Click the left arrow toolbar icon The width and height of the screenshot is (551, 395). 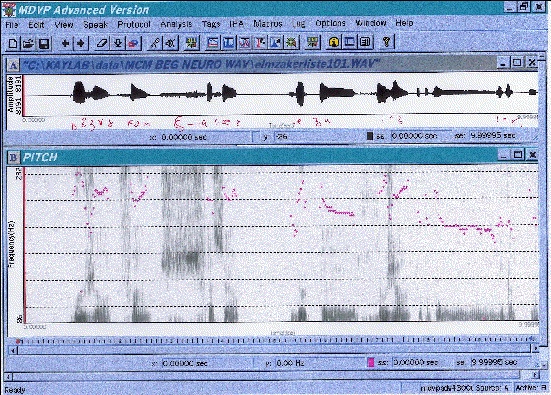tap(65, 43)
